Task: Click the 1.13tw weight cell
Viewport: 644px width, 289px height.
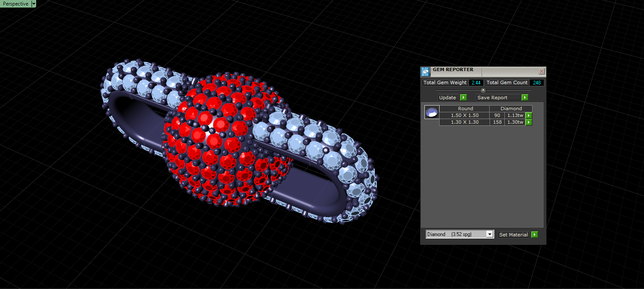Action: [x=515, y=116]
